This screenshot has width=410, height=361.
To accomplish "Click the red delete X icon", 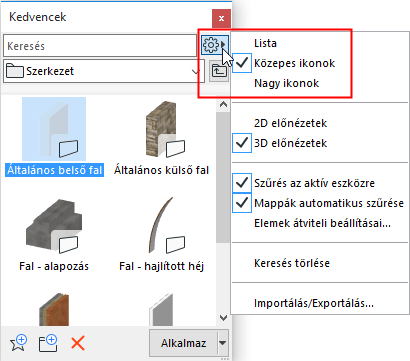I will 78,343.
